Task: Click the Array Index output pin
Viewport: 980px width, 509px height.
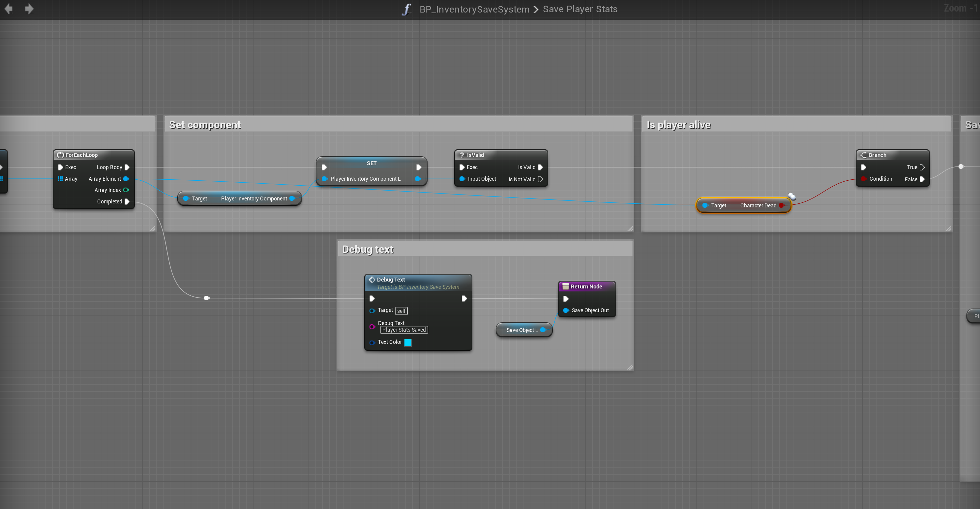Action: click(x=126, y=190)
